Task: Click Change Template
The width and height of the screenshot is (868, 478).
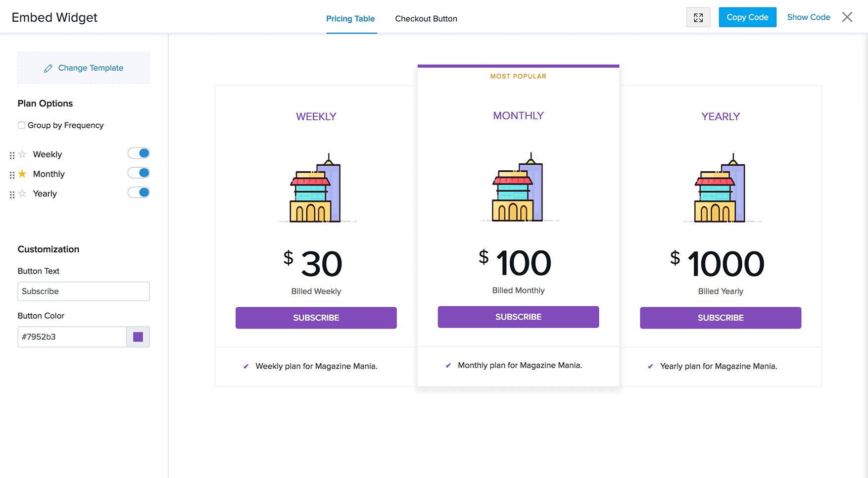Action: [x=83, y=68]
